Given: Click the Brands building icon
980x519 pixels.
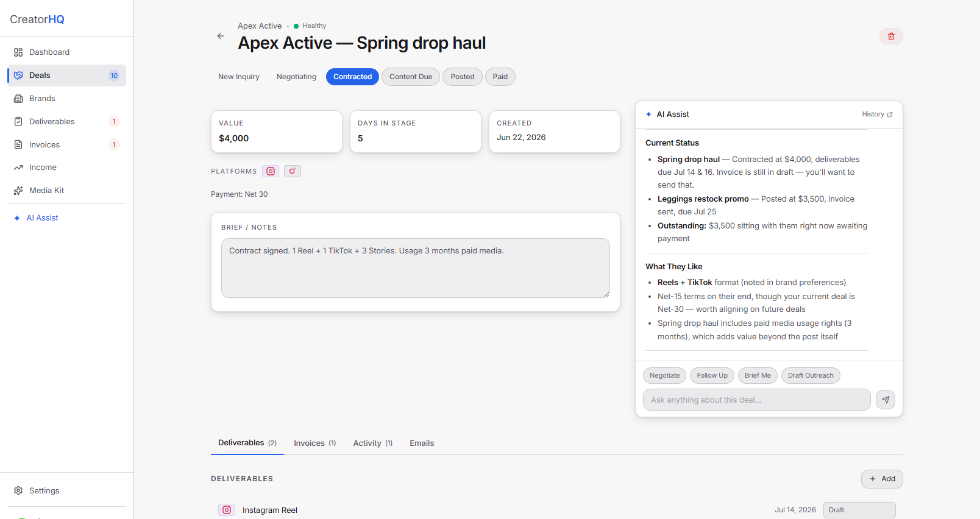Looking at the screenshot, I should (x=18, y=99).
